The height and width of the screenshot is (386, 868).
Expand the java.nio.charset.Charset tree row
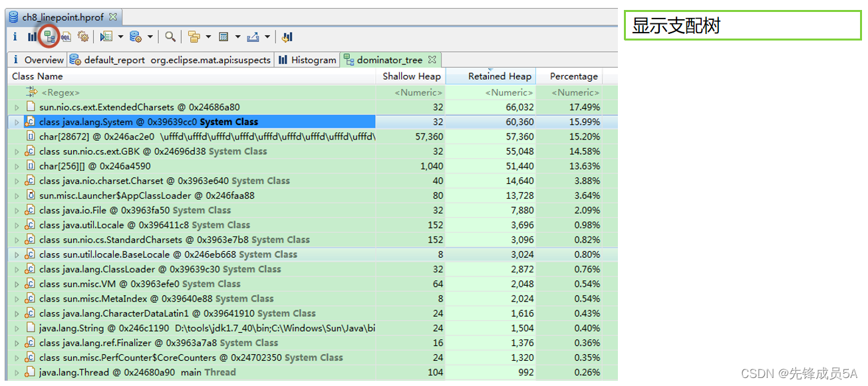click(x=17, y=181)
